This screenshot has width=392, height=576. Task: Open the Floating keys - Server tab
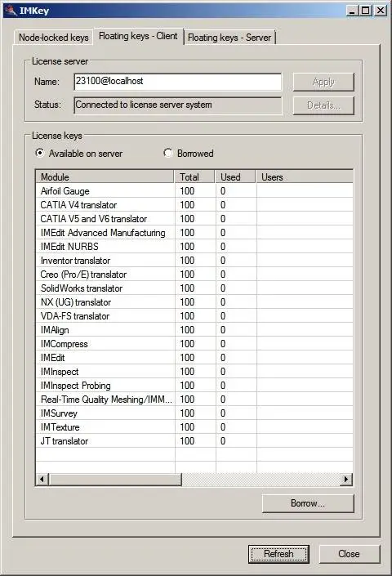coord(229,38)
